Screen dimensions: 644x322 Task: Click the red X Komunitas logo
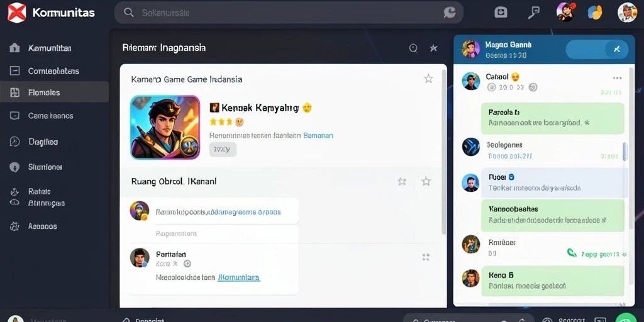pyautogui.click(x=17, y=13)
